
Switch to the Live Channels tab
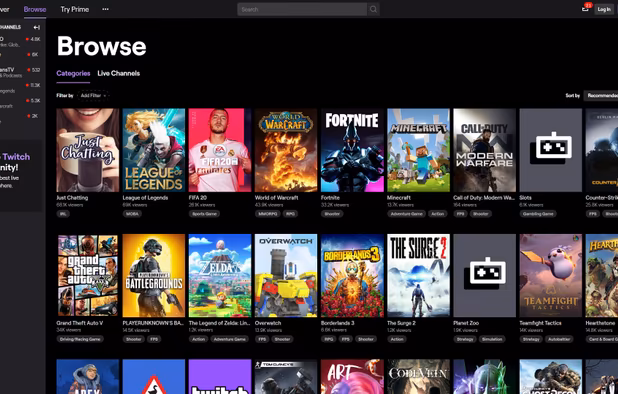coord(119,73)
